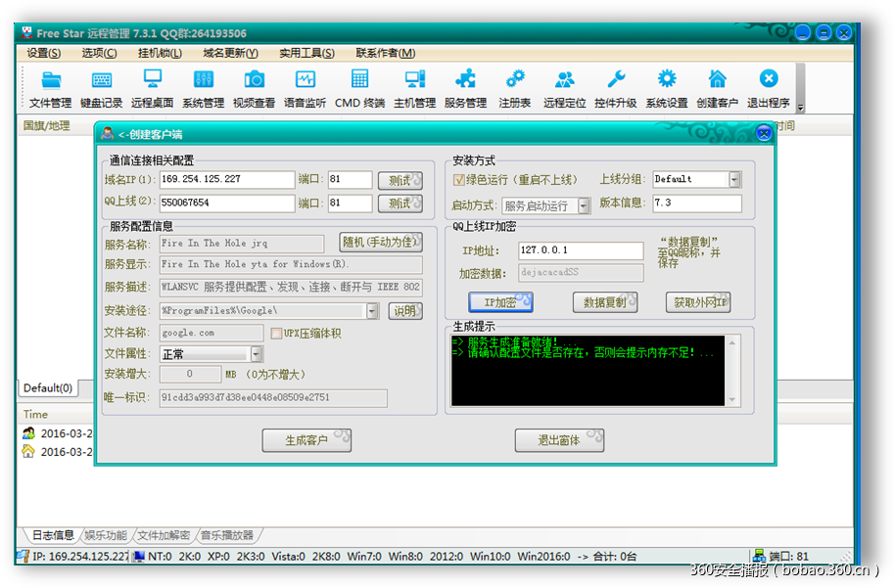Click inside the QQ上线 input field
The height and width of the screenshot is (588, 894).
(x=225, y=204)
